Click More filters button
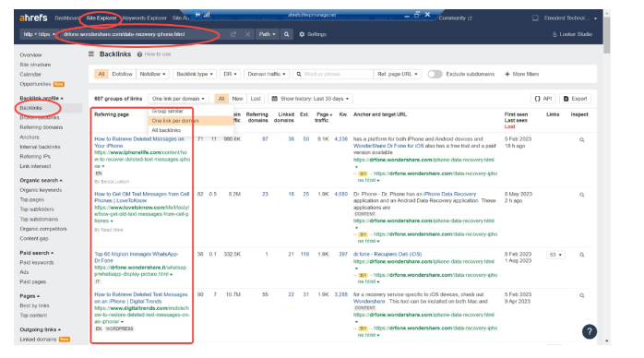Viewport: 644px width, 358px height. 521,75
